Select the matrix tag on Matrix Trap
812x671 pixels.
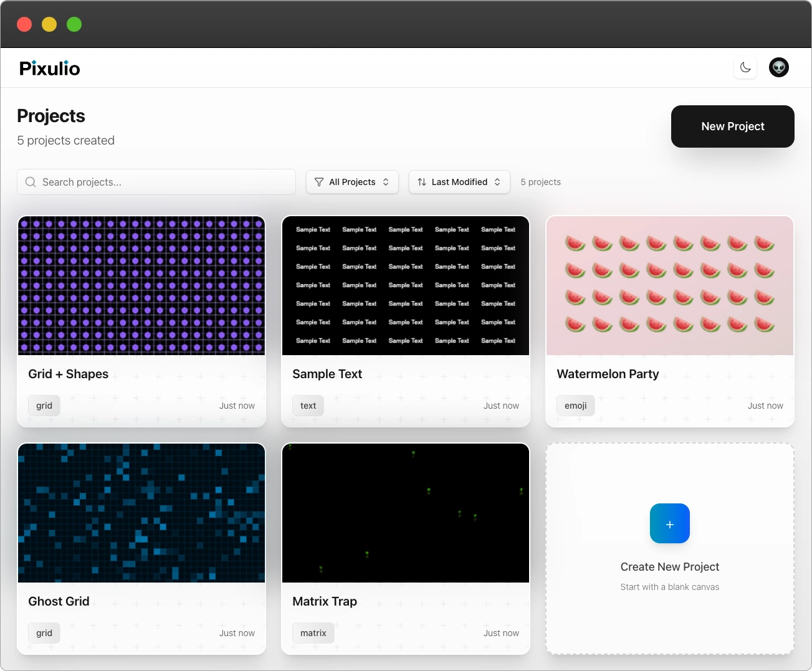(313, 632)
